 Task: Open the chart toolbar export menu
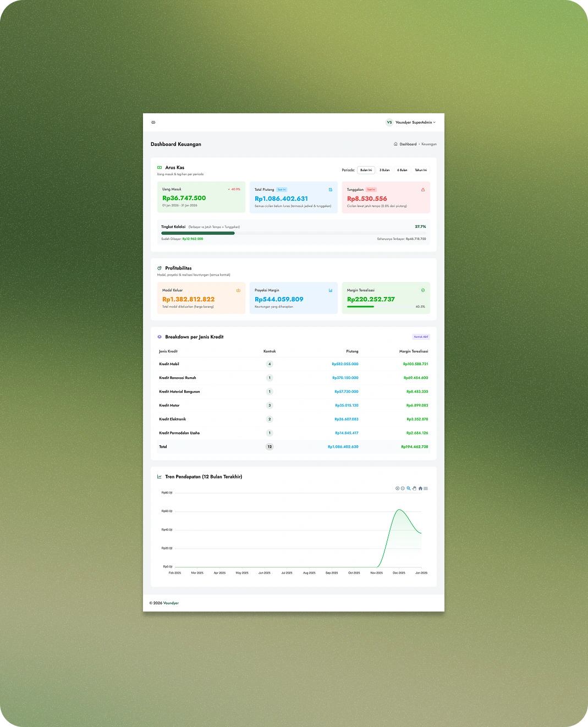(426, 488)
